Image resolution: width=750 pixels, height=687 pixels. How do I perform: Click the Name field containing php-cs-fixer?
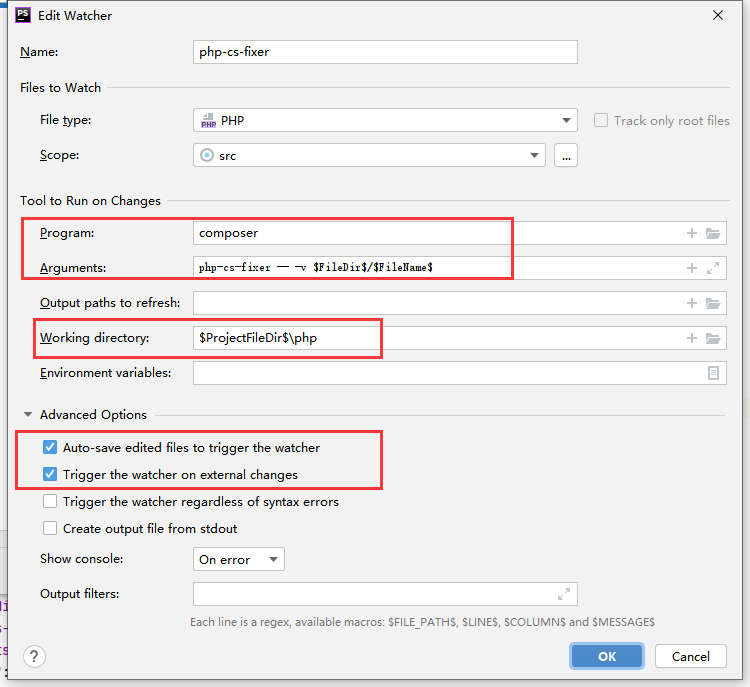point(385,52)
